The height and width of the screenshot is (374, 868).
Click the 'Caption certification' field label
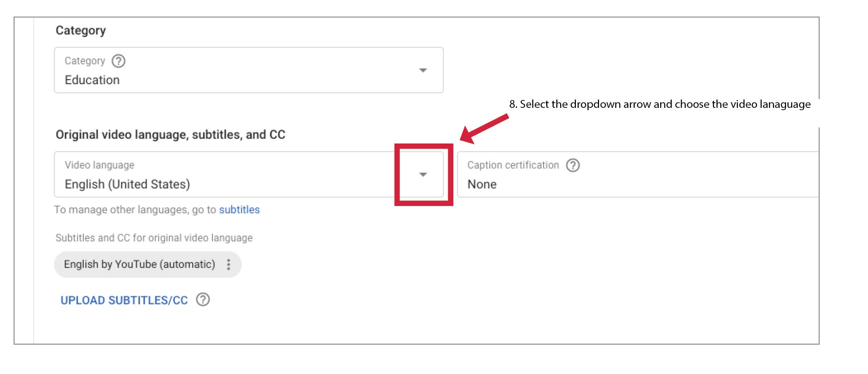[x=513, y=165]
